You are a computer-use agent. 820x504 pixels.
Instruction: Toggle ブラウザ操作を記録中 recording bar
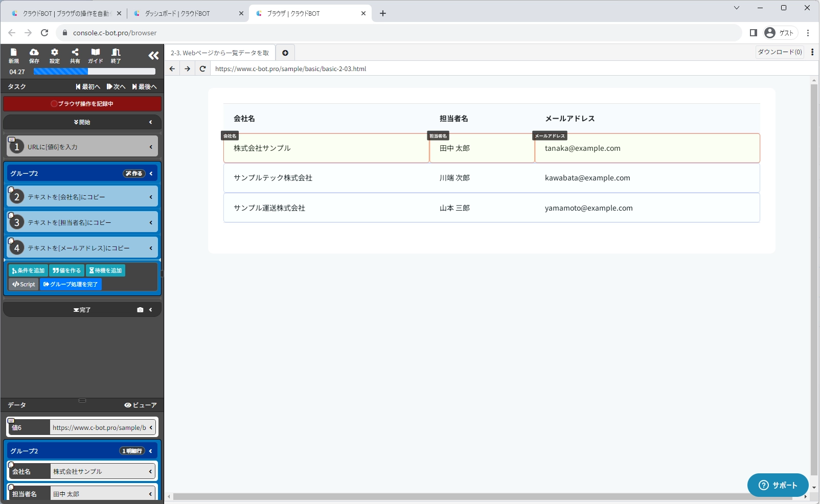pos(82,104)
